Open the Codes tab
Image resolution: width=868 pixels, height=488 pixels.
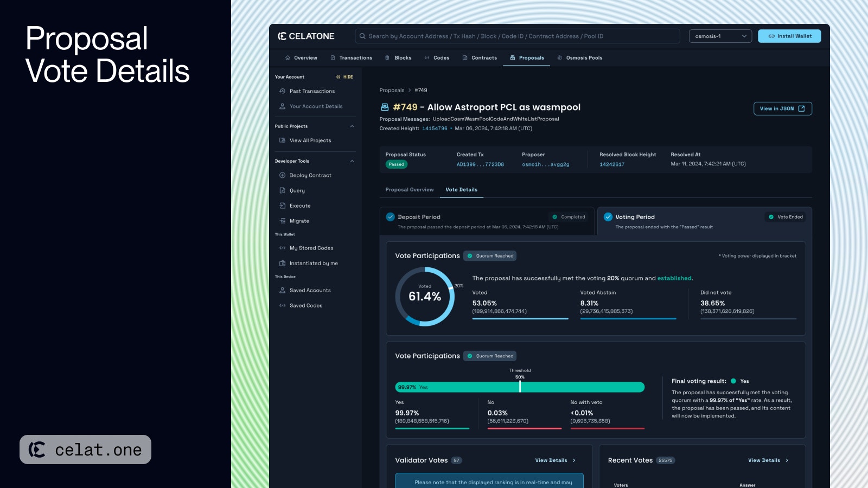[437, 57]
